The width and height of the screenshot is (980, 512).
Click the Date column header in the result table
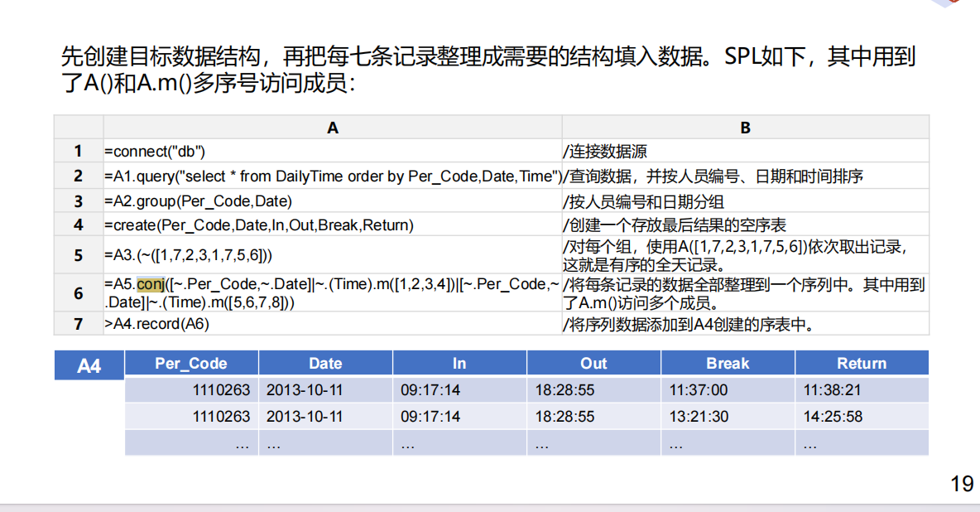(325, 364)
